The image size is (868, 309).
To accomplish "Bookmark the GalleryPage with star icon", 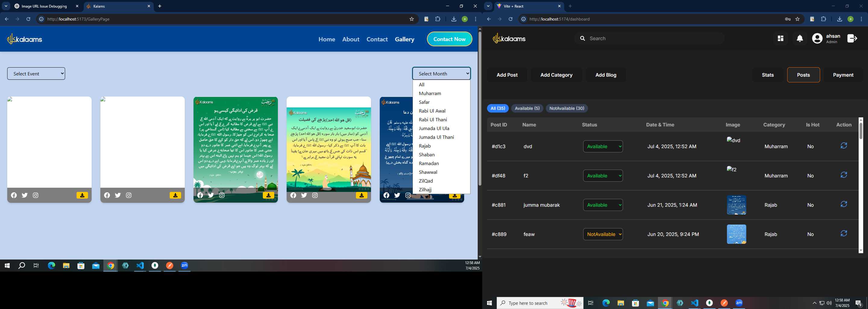I will 411,19.
